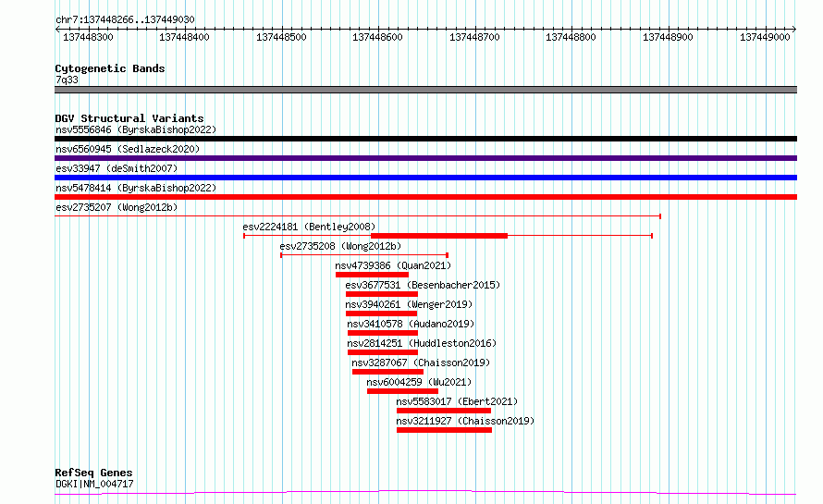The width and height of the screenshot is (823, 504).
Task: Click the DGKI|NM_004717 gene label
Action: coord(94,484)
